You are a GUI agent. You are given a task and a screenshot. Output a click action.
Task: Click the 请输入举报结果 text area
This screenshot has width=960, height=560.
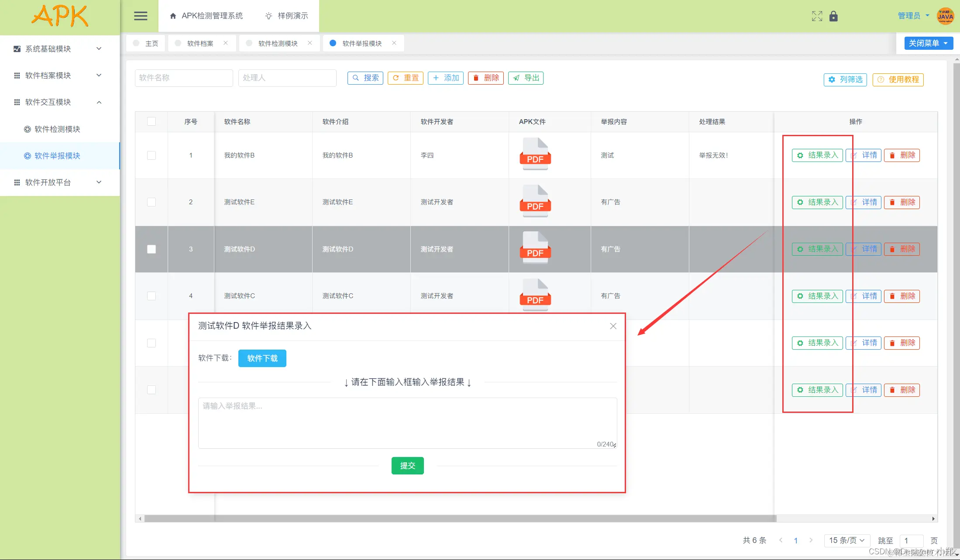tap(407, 423)
